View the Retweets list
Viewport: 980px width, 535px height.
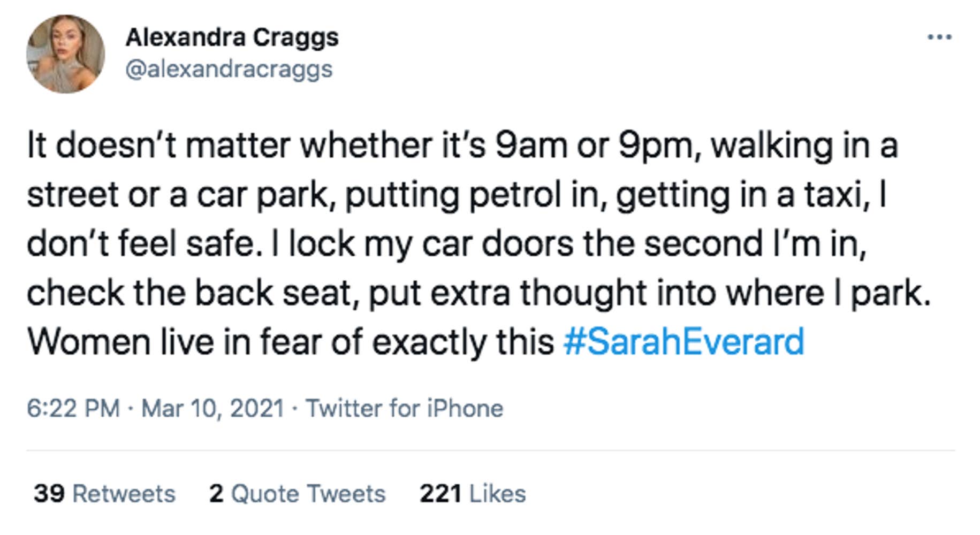124,494
